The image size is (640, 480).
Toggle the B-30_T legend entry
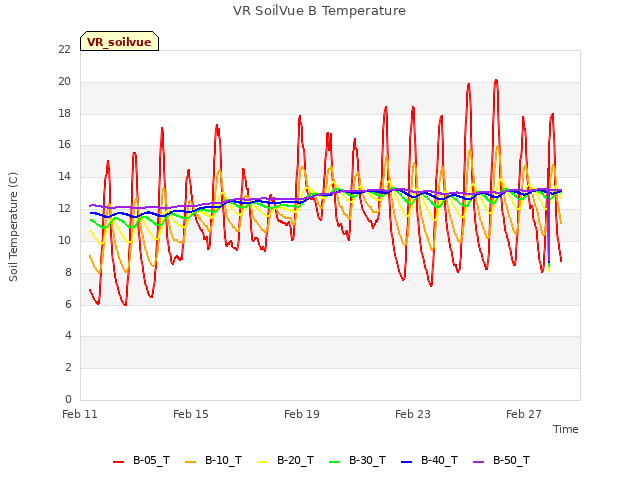pyautogui.click(x=357, y=460)
